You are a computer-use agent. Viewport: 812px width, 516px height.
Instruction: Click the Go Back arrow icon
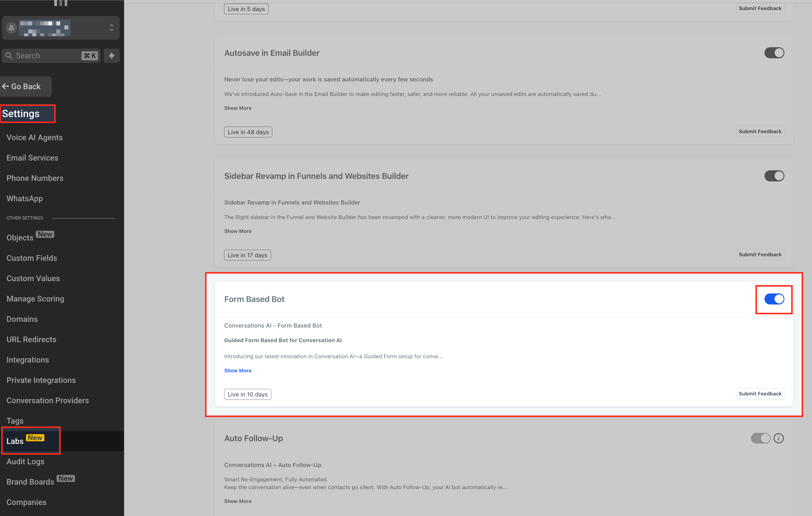point(5,86)
